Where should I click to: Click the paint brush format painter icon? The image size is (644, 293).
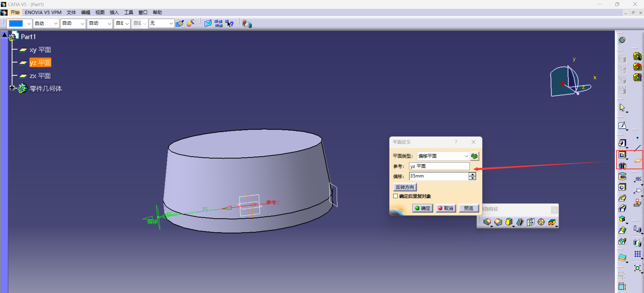click(180, 24)
